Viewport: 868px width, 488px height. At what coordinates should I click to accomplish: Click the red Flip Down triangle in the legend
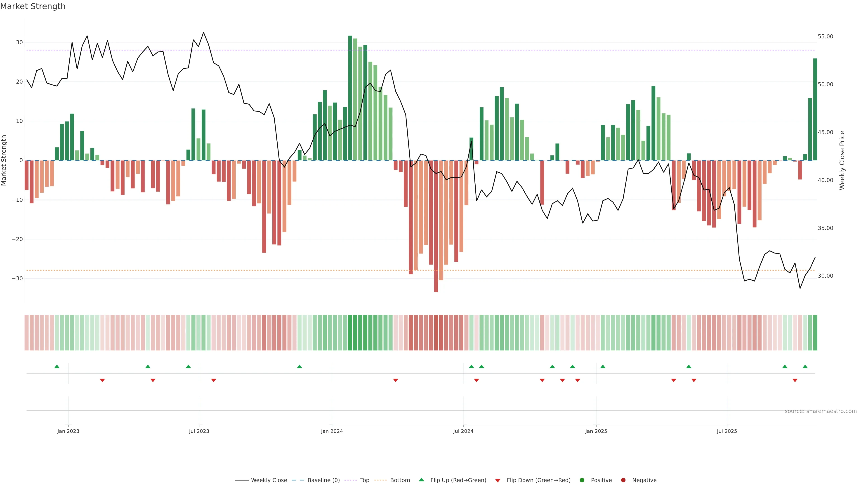click(498, 481)
